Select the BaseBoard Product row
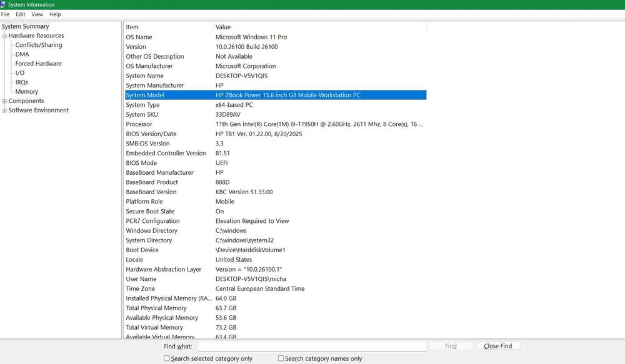The image size is (625, 364). [276, 182]
